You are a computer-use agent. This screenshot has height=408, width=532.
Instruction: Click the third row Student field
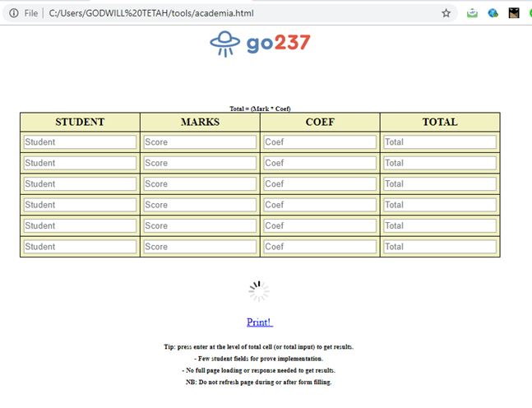click(80, 183)
